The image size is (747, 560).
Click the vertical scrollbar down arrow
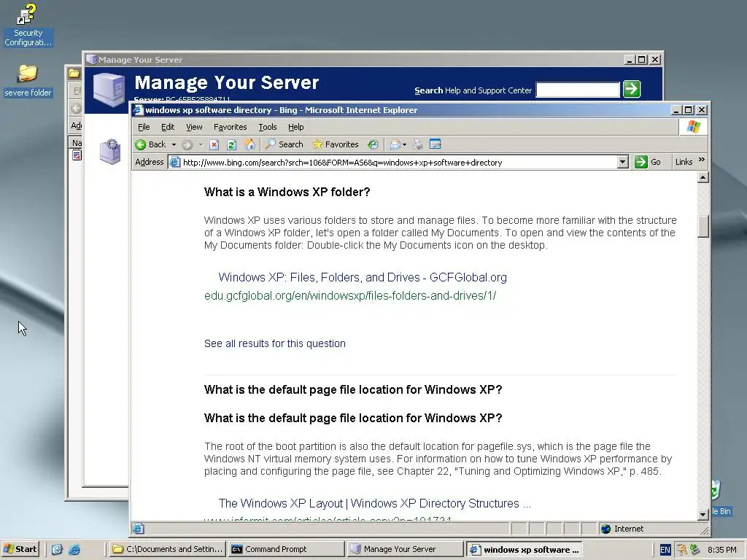click(x=703, y=514)
